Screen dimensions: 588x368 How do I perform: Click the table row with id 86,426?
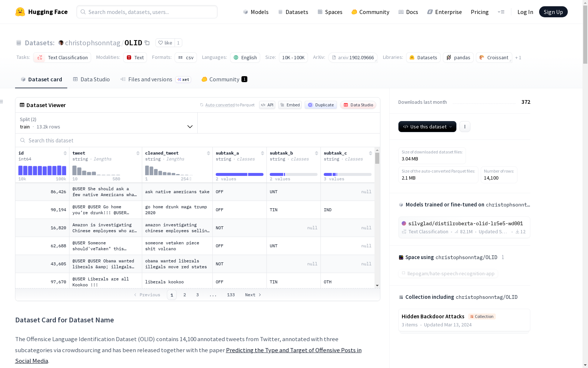[195, 192]
